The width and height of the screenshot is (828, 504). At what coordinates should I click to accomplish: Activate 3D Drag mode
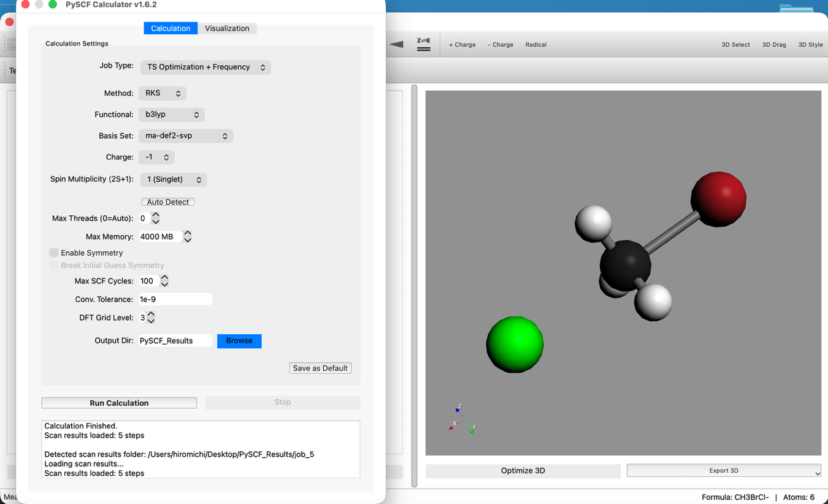[774, 44]
